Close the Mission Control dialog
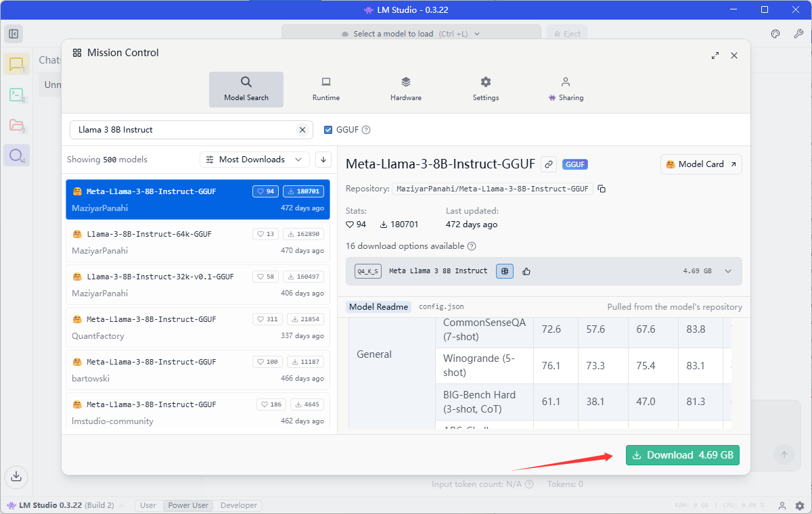The width and height of the screenshot is (812, 514). 734,55
